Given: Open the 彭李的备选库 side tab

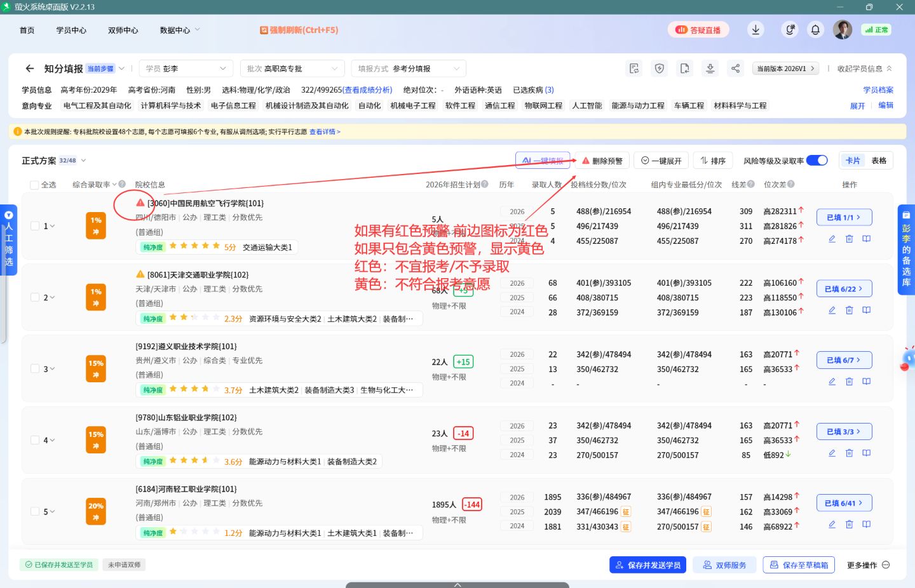Looking at the screenshot, I should 906,250.
